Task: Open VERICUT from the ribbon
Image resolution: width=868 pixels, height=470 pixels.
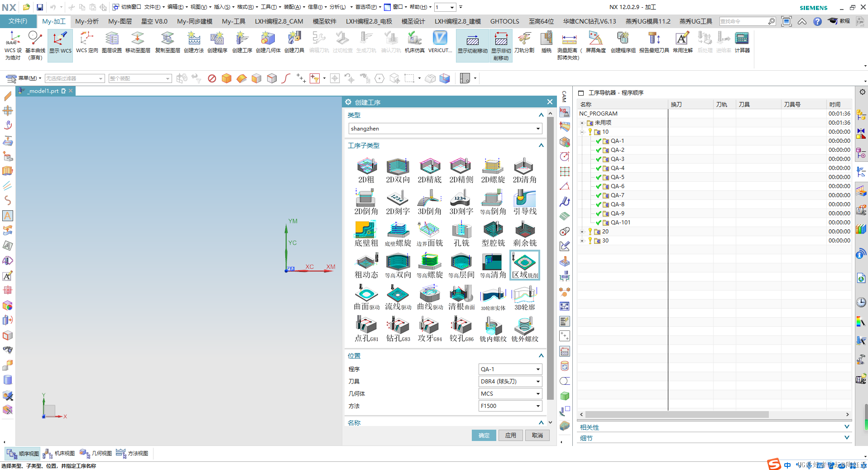Action: pos(440,42)
